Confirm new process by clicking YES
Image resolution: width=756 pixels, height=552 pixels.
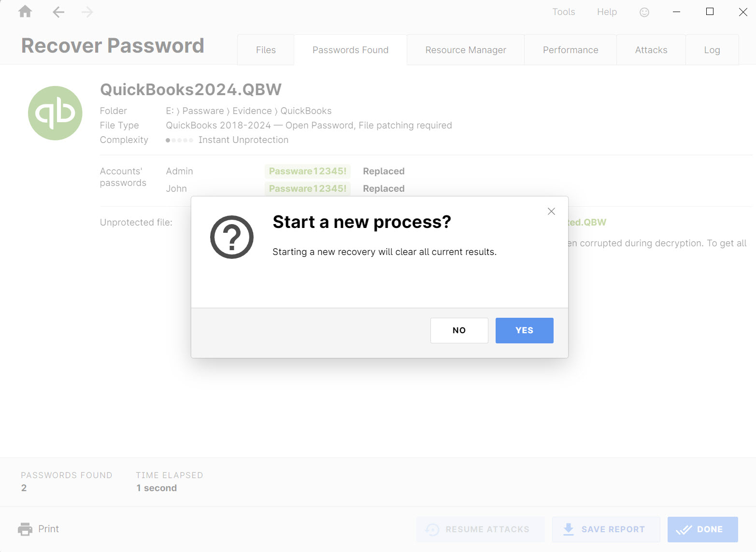(x=524, y=330)
